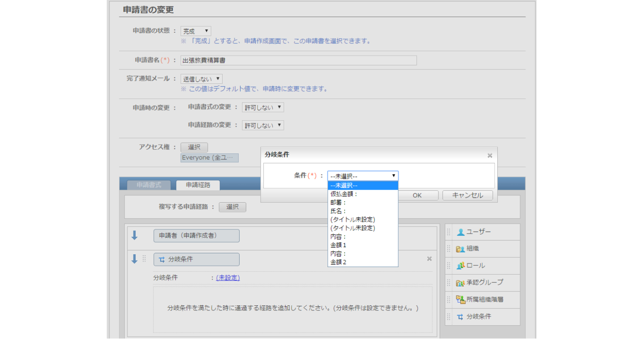Viewport: 644px width, 339px height.
Task: Click the ユーザー user icon in the side panel
Action: (460, 232)
